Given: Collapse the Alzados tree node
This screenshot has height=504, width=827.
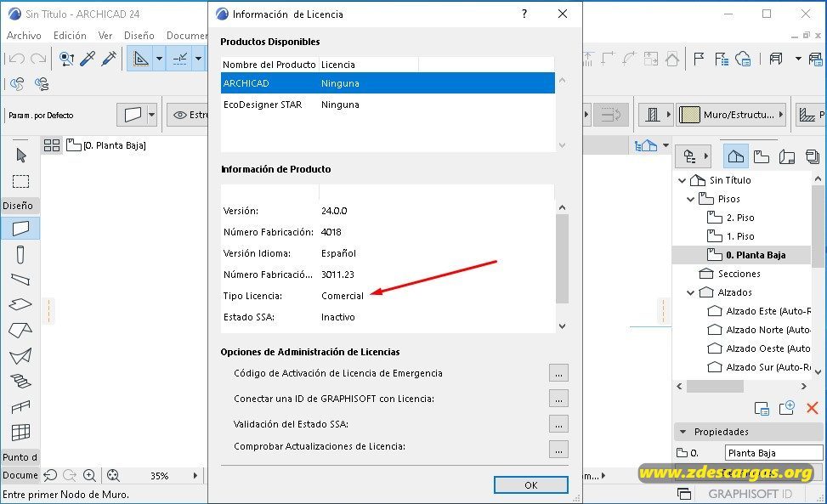Looking at the screenshot, I should 690,292.
